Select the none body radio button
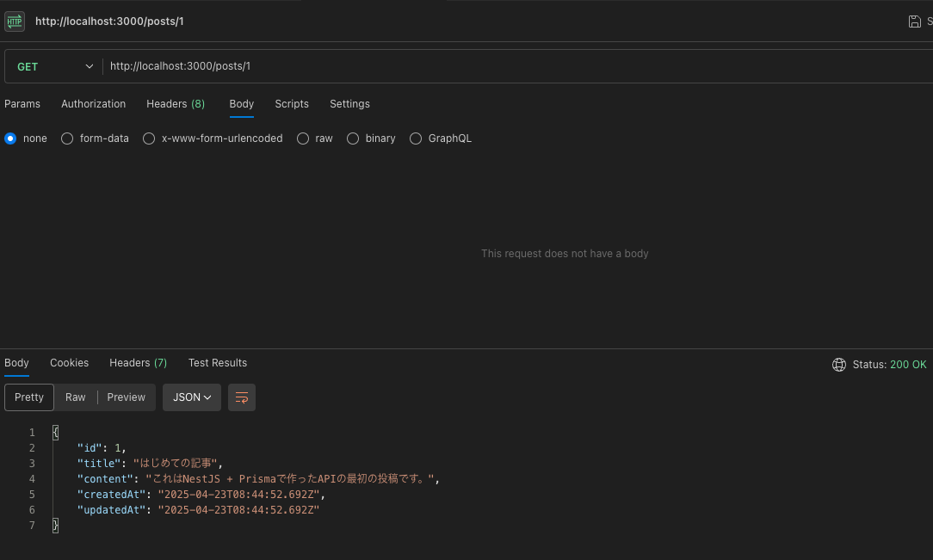 (x=10, y=138)
